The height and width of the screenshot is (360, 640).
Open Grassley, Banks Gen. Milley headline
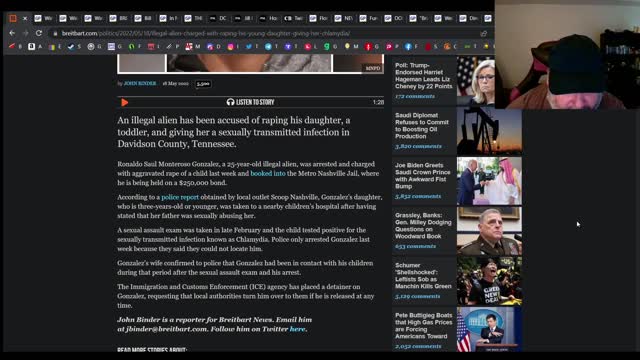423,226
